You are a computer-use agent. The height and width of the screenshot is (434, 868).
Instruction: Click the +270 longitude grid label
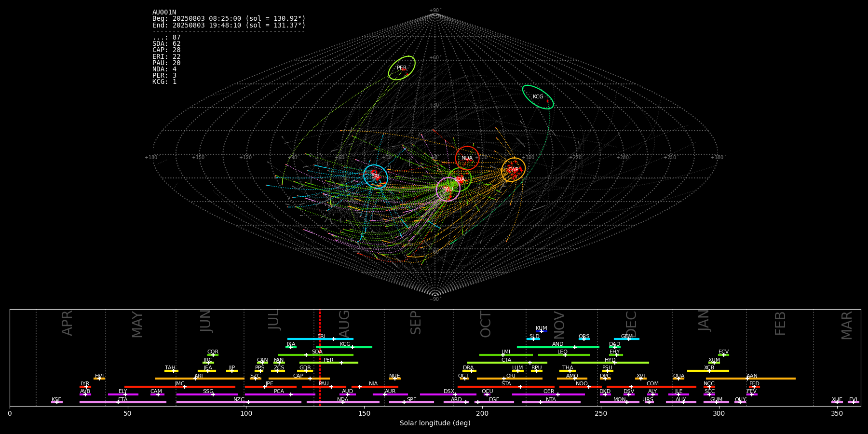click(575, 157)
